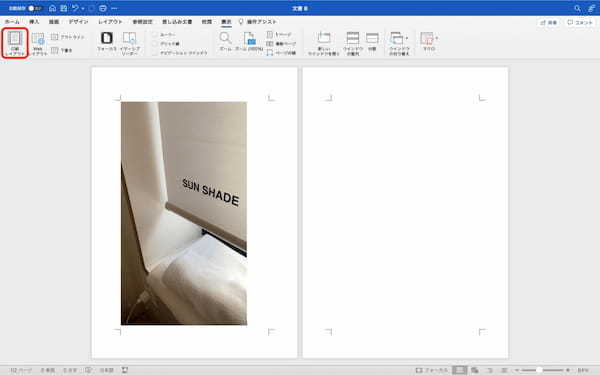Redo the last action

[92, 8]
